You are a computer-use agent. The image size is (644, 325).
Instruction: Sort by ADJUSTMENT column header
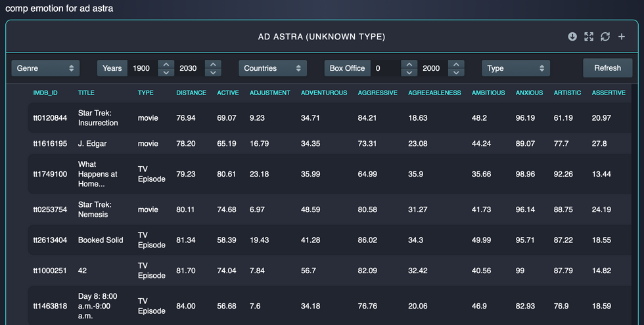coord(270,93)
